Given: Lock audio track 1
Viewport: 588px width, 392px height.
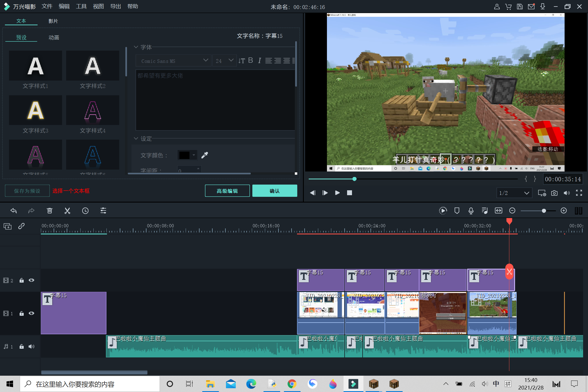Looking at the screenshot, I should tap(22, 346).
